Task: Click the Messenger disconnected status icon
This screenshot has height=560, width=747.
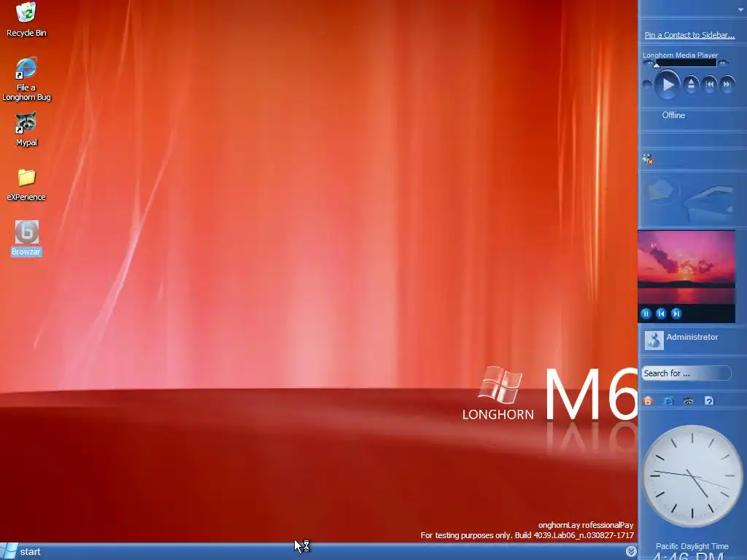Action: click(x=648, y=158)
